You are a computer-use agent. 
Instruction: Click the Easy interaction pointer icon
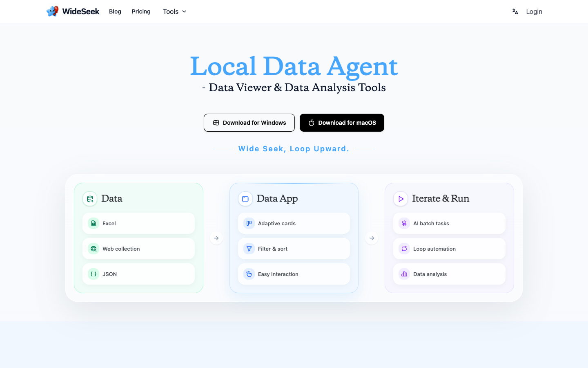click(249, 274)
